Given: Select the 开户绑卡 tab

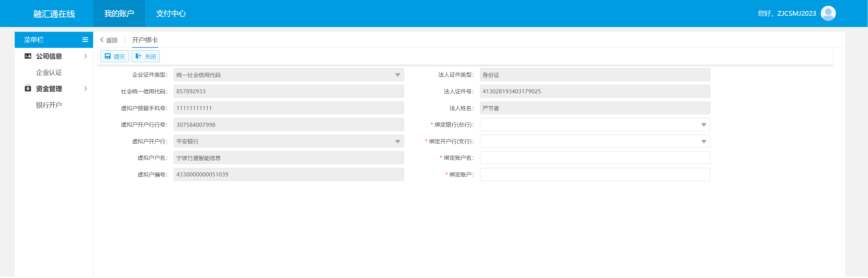Looking at the screenshot, I should (145, 40).
